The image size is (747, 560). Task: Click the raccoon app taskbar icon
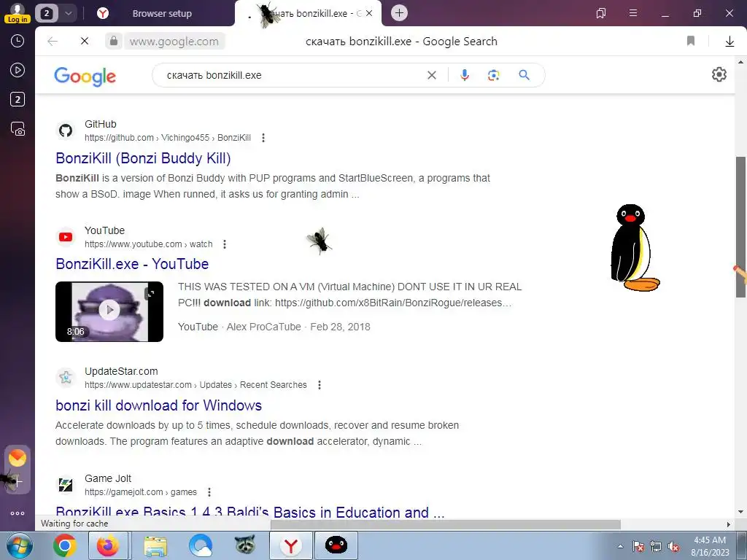click(245, 545)
